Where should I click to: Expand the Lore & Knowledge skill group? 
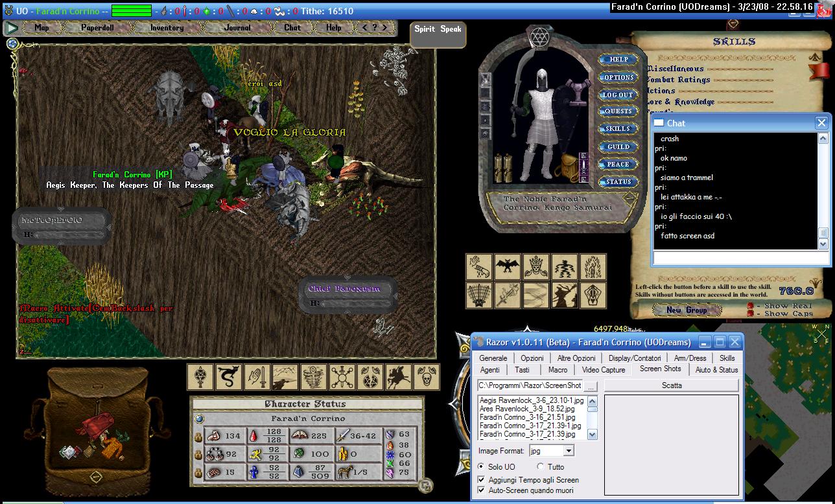click(681, 102)
